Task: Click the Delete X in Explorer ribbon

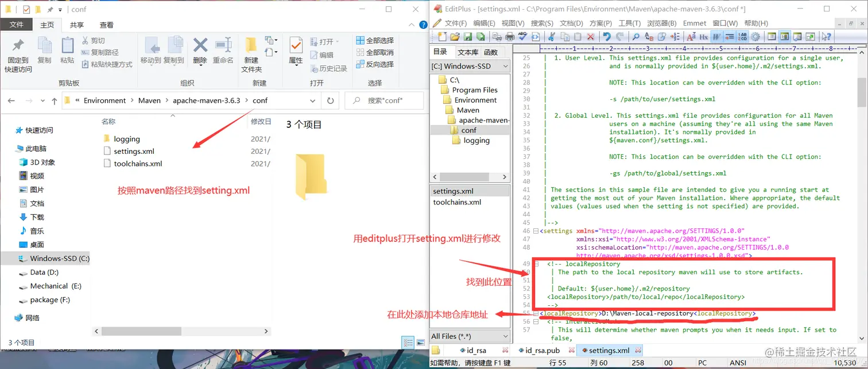Action: (200, 50)
